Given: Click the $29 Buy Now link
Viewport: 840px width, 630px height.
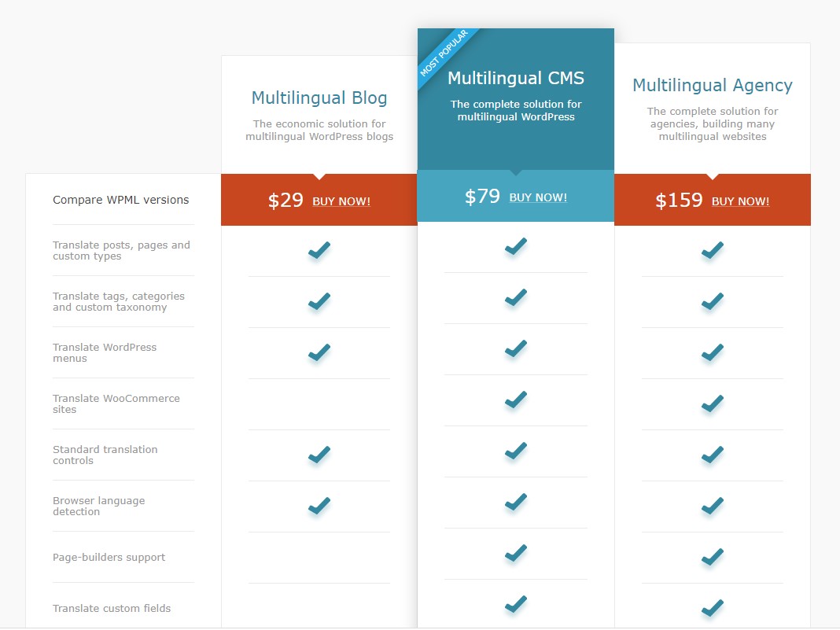Looking at the screenshot, I should [x=341, y=201].
